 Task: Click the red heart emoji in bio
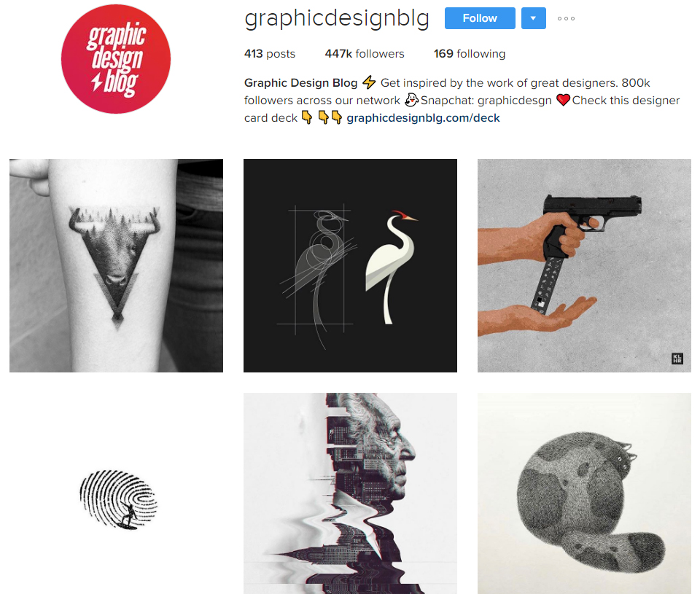pos(564,100)
